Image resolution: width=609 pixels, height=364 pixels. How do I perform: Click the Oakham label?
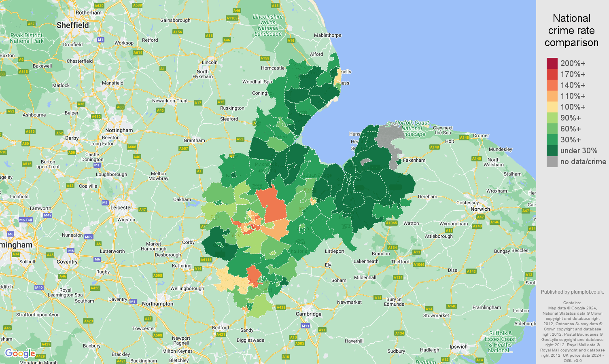pos(182,199)
